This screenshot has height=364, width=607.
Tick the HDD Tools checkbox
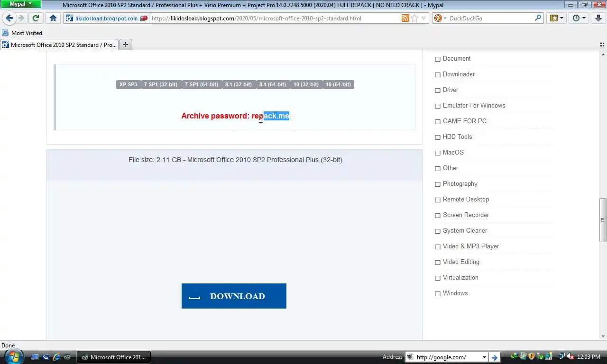pos(438,137)
